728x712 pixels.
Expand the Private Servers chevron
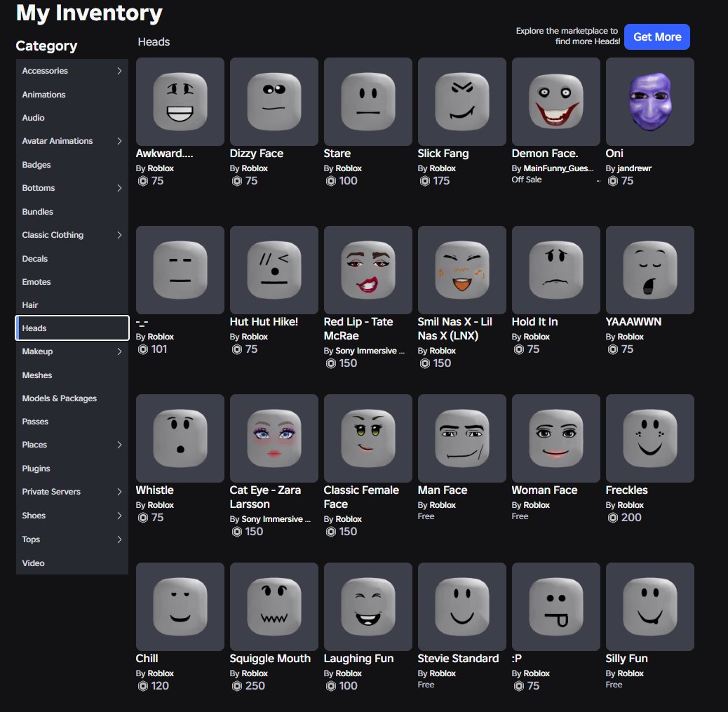pos(119,492)
